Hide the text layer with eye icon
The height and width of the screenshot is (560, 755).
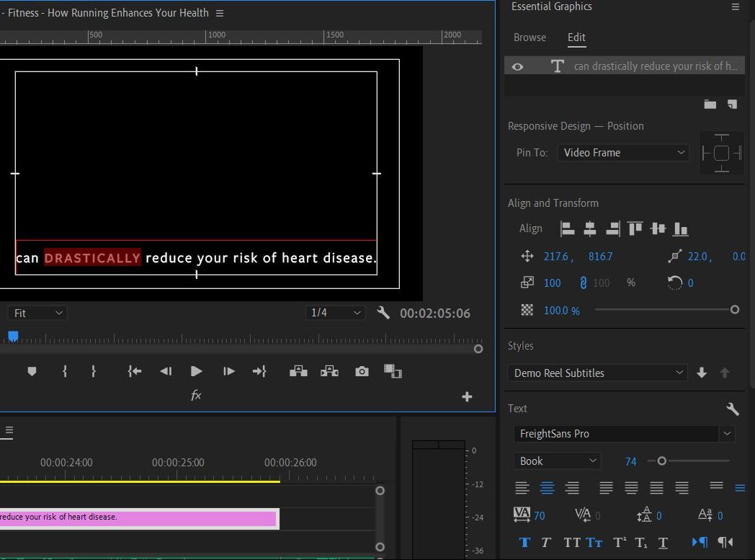coord(517,67)
